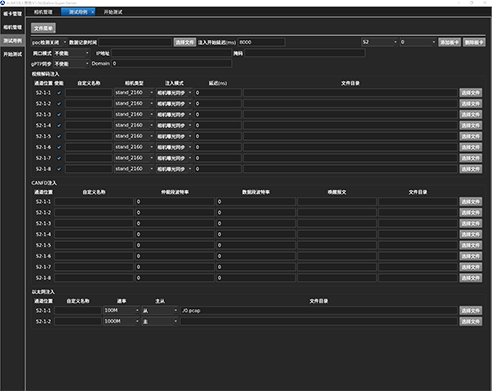Open injection mode dropdown for video S2-1-6

point(174,147)
